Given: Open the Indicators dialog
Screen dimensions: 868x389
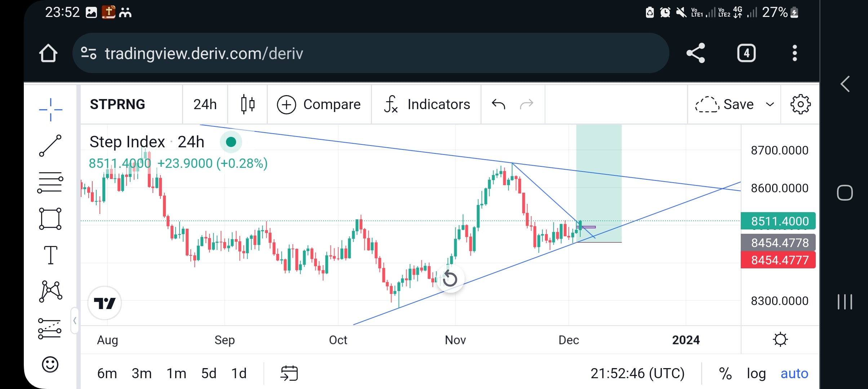Looking at the screenshot, I should point(427,104).
